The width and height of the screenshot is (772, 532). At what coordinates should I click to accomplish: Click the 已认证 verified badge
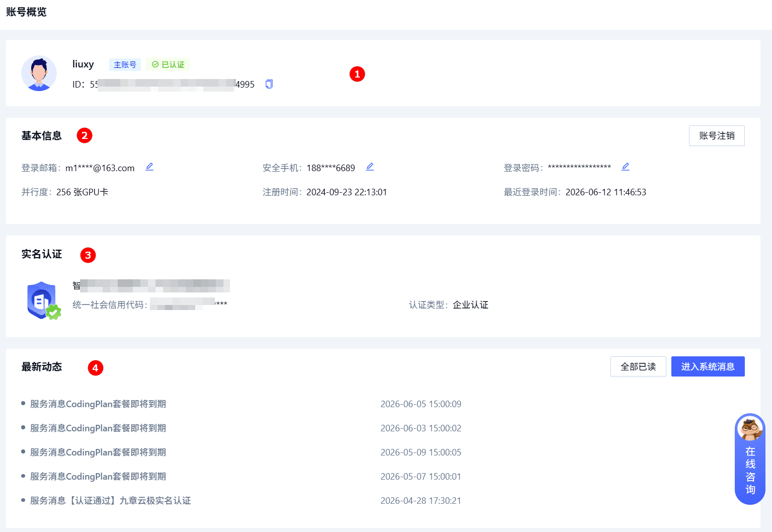point(168,64)
